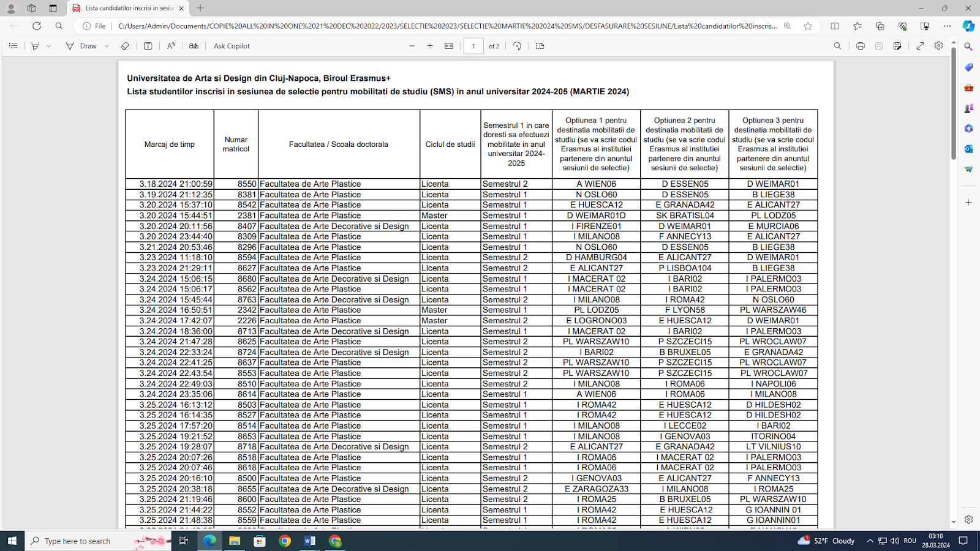This screenshot has height=551, width=980.
Task: Open sidebar settings gear at bottom
Action: pyautogui.click(x=968, y=519)
